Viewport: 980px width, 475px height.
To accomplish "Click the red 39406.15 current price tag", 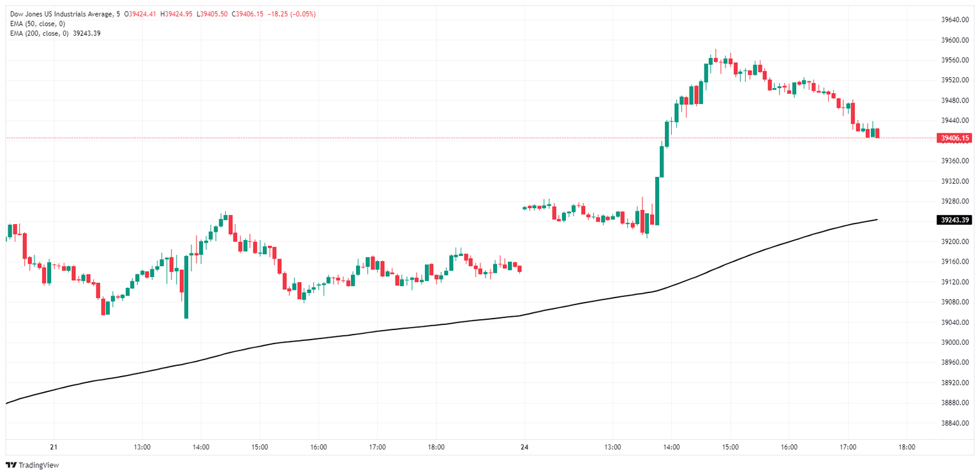I will click(954, 138).
